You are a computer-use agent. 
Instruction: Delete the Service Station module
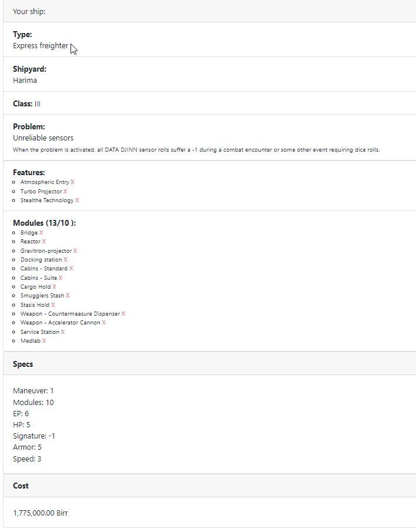[x=63, y=332]
